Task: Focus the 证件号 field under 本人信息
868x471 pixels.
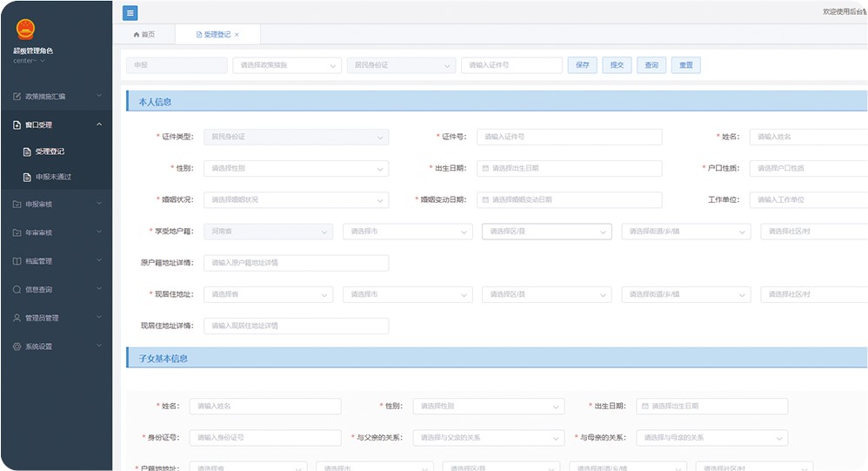Action: click(x=569, y=137)
